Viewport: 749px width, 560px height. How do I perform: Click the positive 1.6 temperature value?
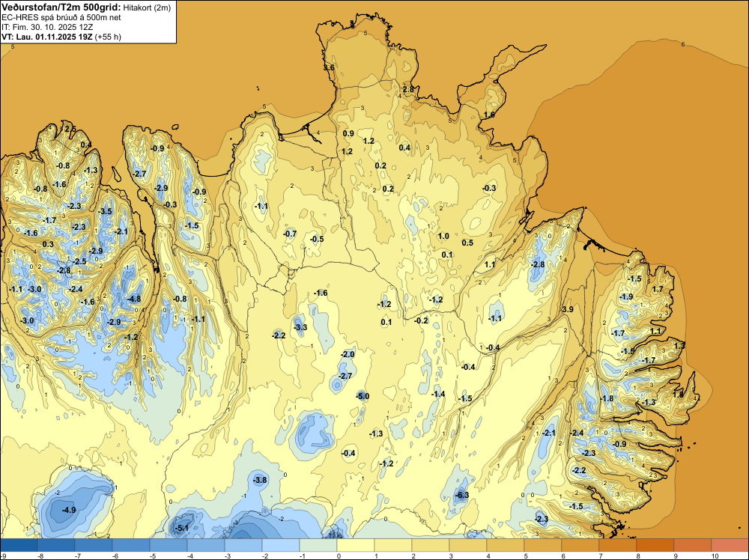(x=489, y=115)
